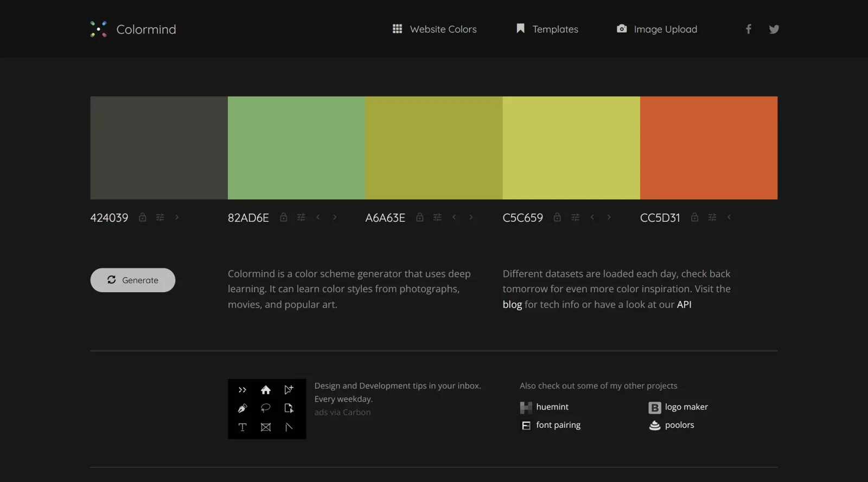868x482 pixels.
Task: Select the yellow C5C659 color swatch
Action: 571,148
